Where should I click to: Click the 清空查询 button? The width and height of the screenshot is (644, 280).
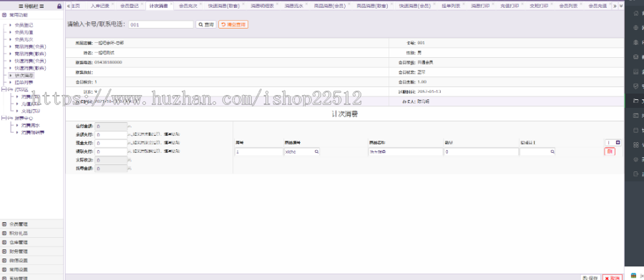click(x=233, y=24)
